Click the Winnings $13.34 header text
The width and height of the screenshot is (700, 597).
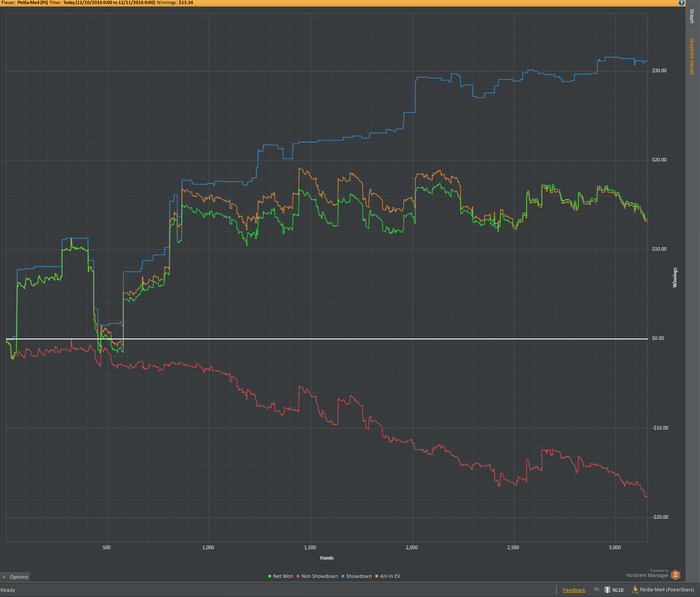pos(175,3)
